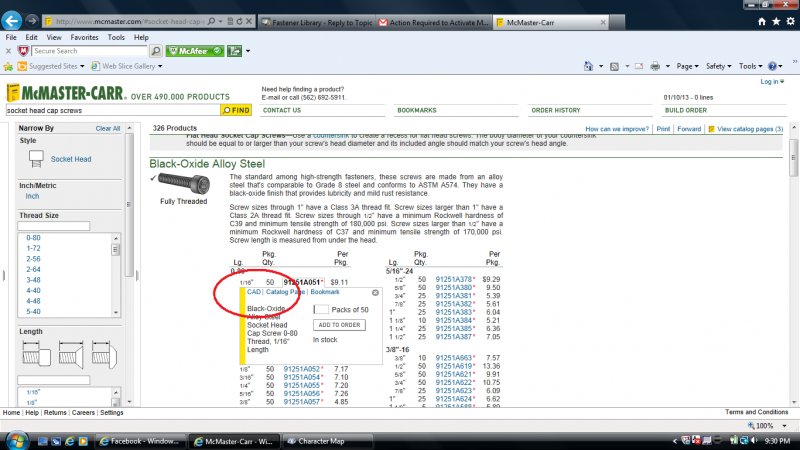
Task: Open the Favorites menu
Action: (84, 37)
